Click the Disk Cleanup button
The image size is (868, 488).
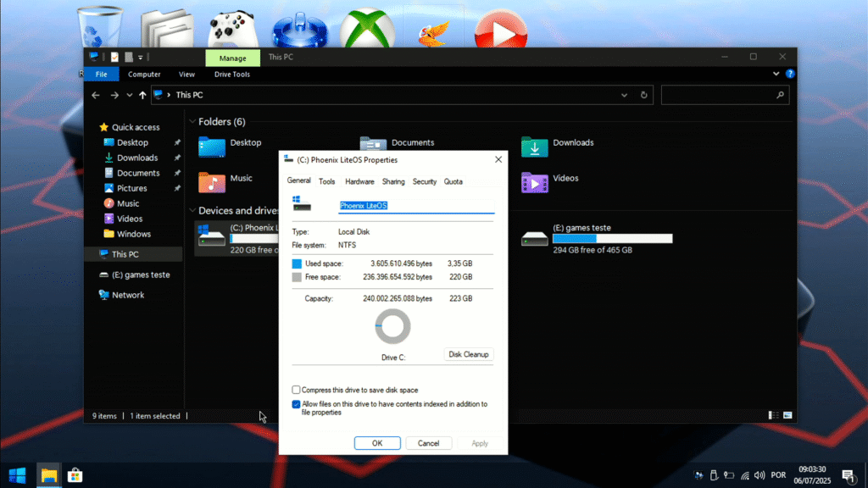point(468,354)
